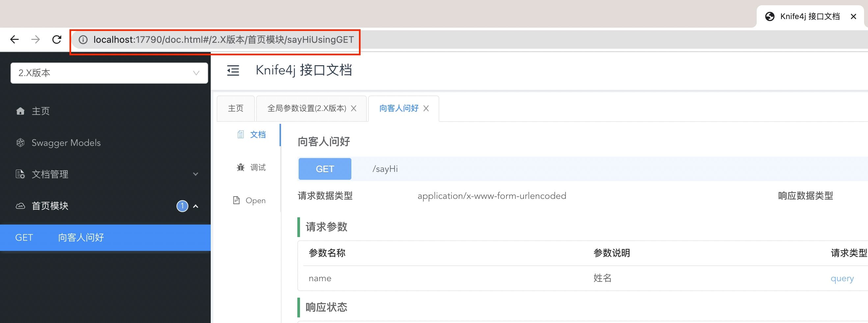The image size is (868, 323).
Task: Click the 请求参数 section heading
Action: (326, 227)
